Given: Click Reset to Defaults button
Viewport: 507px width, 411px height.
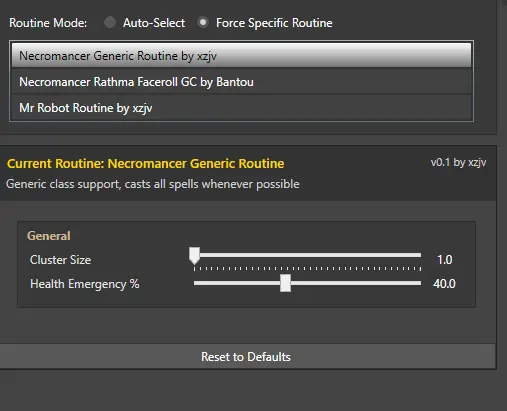Looking at the screenshot, I should [x=247, y=357].
